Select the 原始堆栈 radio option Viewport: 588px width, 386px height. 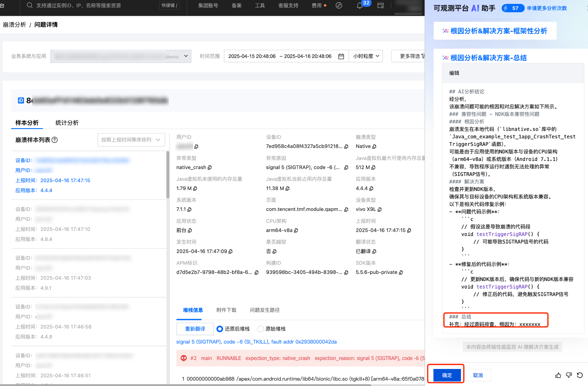click(x=261, y=329)
